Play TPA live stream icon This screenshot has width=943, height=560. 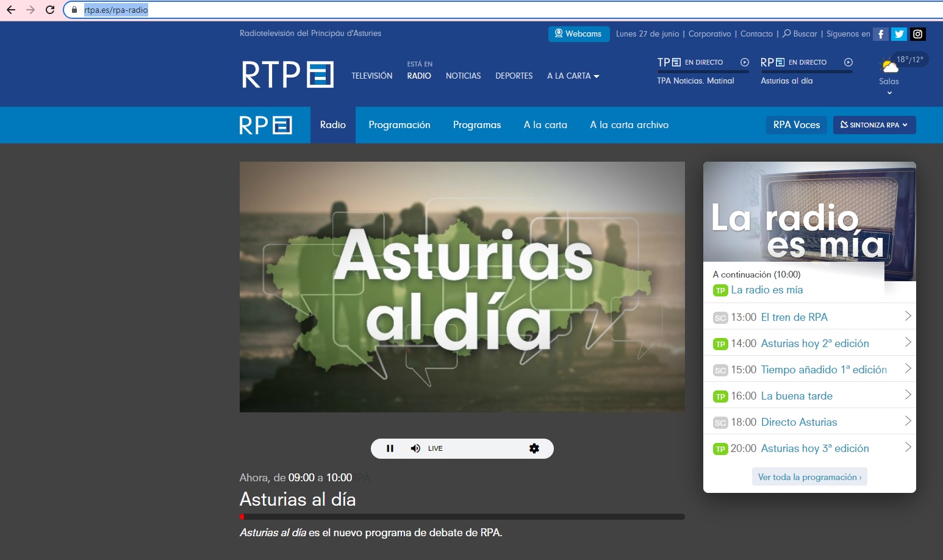pyautogui.click(x=745, y=62)
